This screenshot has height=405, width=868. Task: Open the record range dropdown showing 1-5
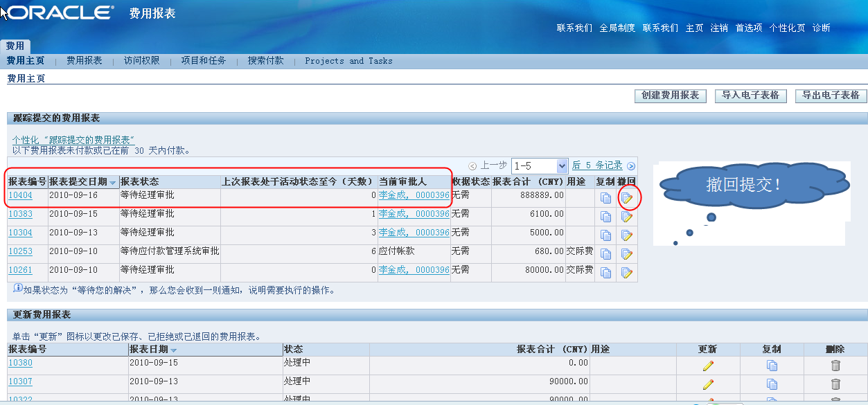click(540, 165)
